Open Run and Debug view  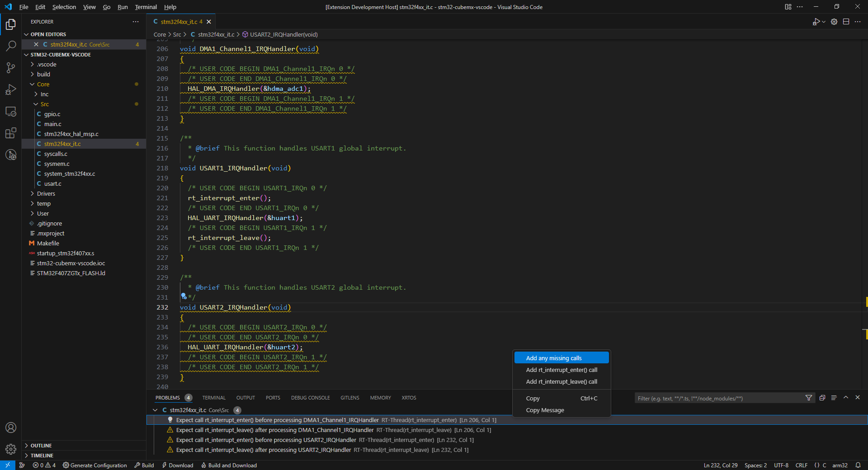pos(11,89)
